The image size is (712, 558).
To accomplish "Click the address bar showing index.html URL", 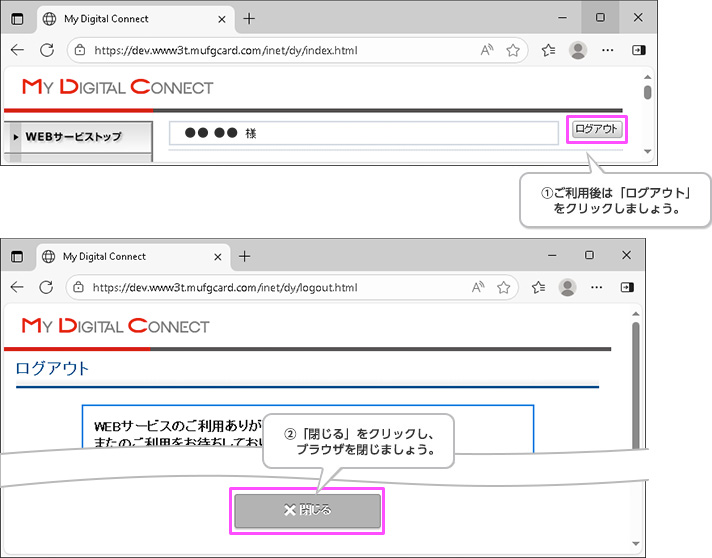I will 270,50.
